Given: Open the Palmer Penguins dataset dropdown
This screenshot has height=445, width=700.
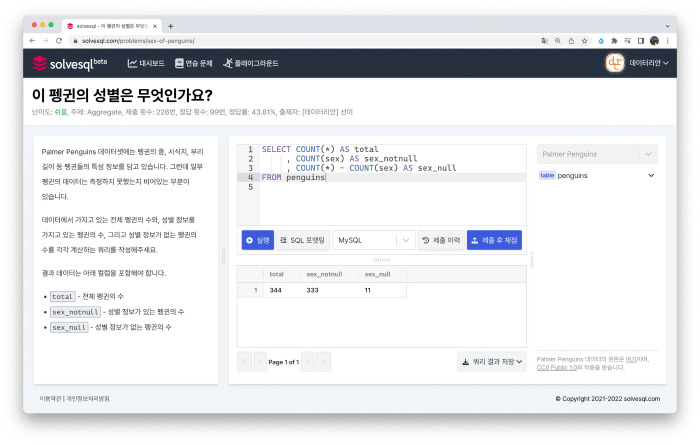Looking at the screenshot, I should click(x=597, y=154).
